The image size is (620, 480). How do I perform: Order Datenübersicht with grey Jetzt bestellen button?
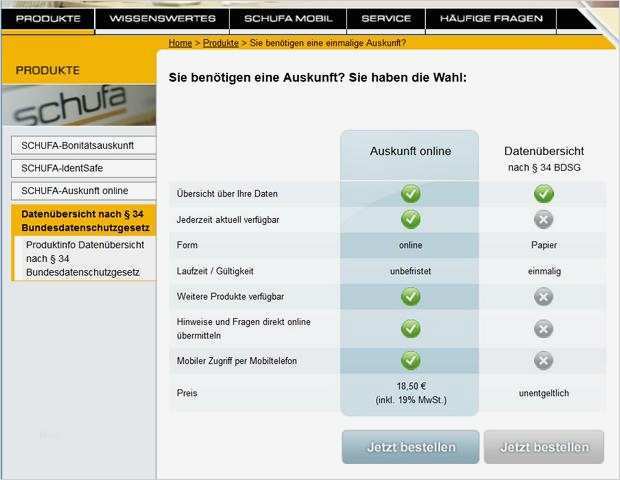tap(544, 447)
